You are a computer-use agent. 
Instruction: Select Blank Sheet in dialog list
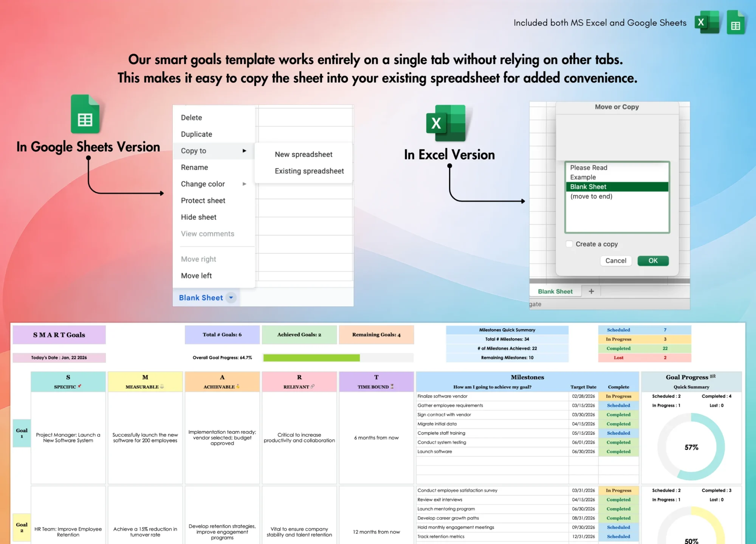coord(617,187)
